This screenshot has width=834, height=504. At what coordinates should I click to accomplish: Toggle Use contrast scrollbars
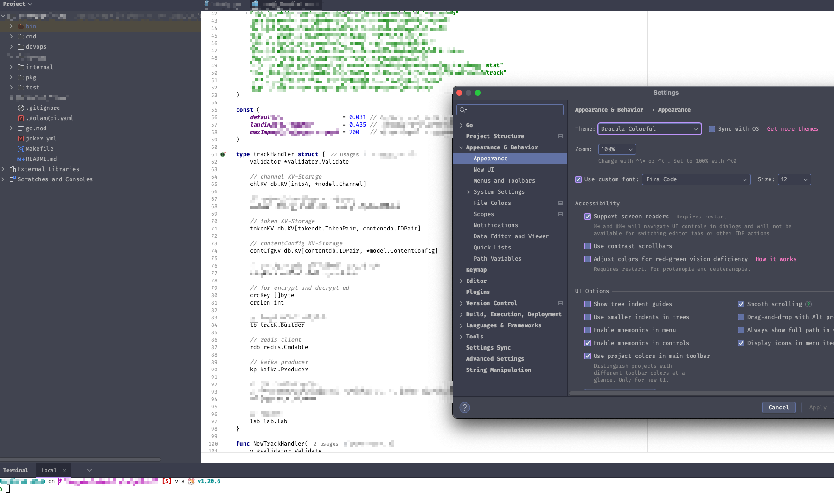click(x=588, y=246)
